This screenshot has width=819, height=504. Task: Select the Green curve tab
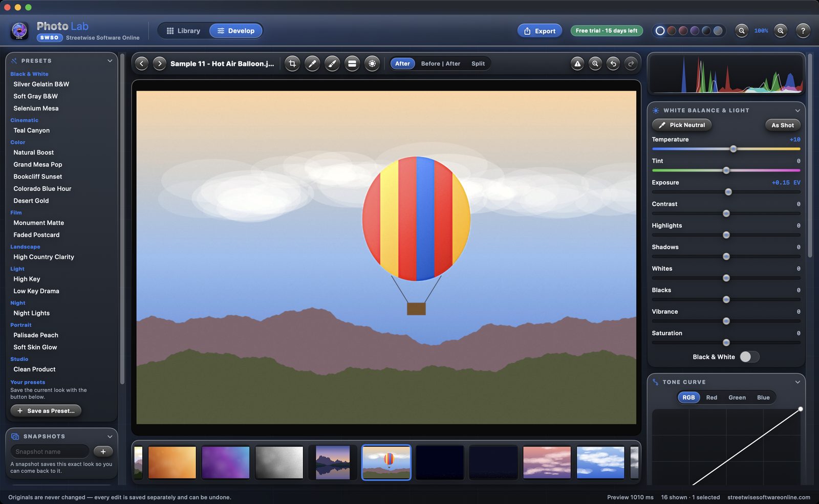[737, 398]
